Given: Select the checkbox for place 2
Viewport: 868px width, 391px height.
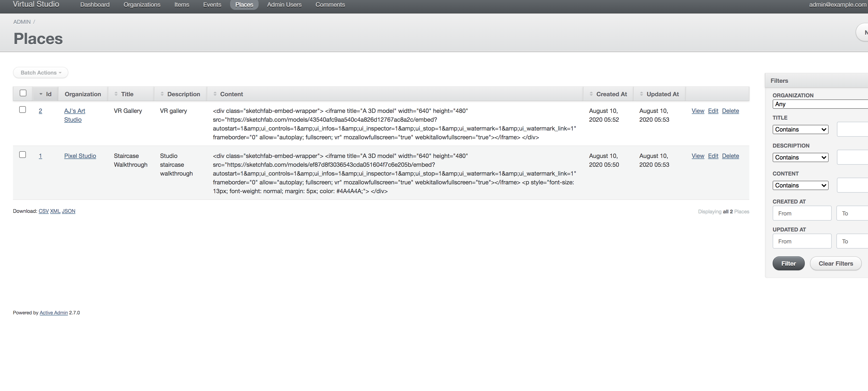Looking at the screenshot, I should click(23, 110).
